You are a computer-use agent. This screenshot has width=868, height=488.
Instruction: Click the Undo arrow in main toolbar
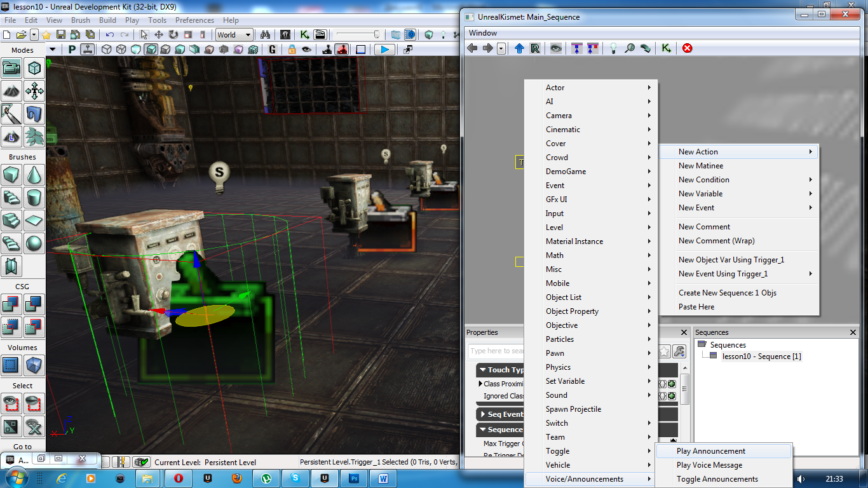coord(110,35)
